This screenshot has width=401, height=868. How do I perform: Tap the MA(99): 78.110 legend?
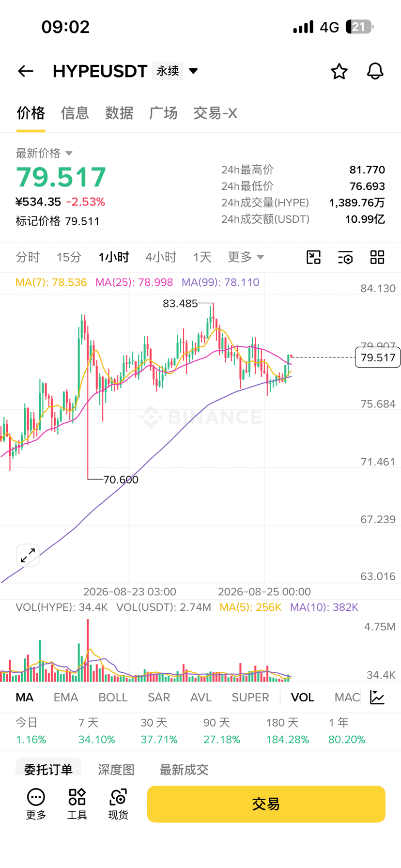220,282
